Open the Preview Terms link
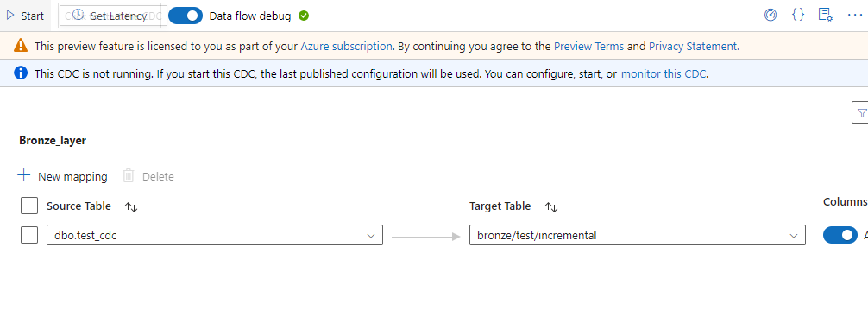 click(588, 46)
